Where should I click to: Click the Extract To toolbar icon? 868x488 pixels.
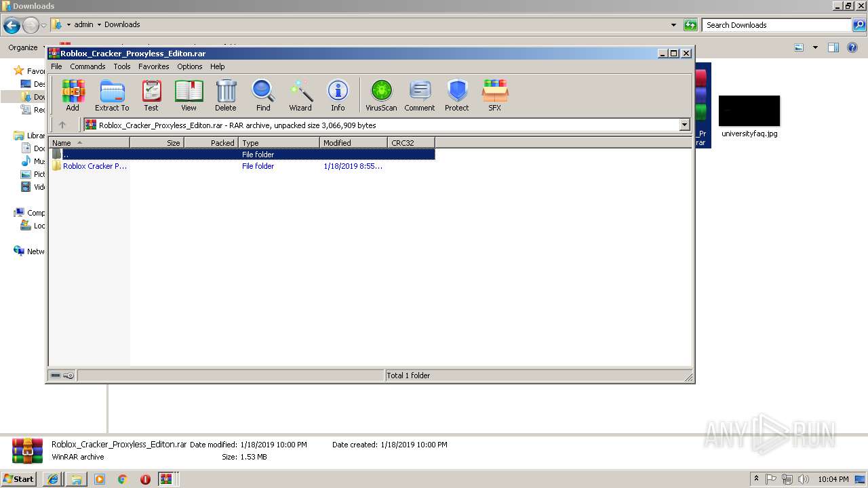pyautogui.click(x=112, y=95)
